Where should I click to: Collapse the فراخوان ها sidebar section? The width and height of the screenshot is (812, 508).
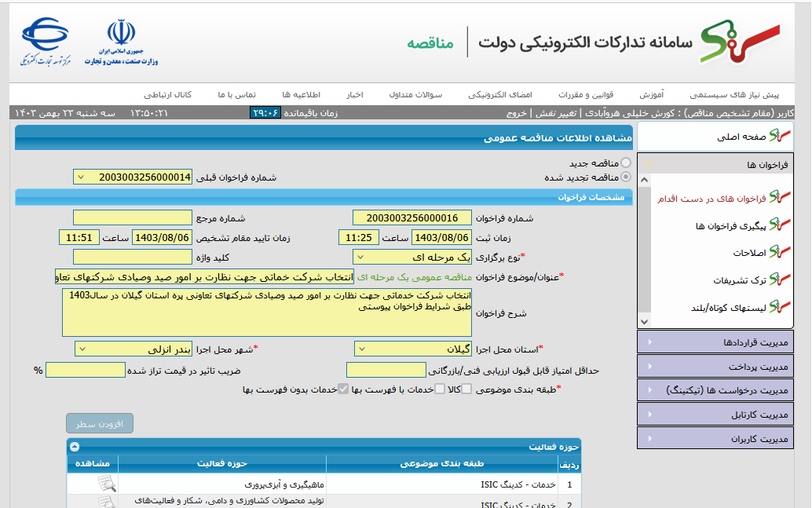pyautogui.click(x=715, y=165)
